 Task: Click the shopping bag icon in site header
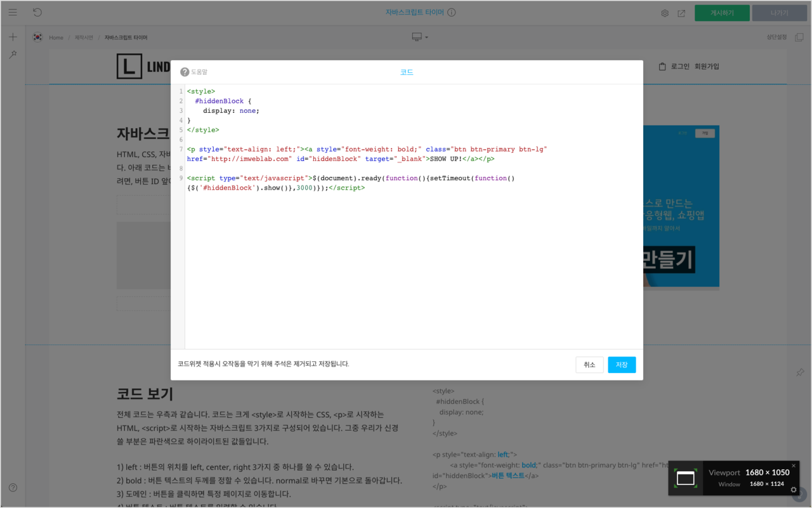(x=662, y=66)
